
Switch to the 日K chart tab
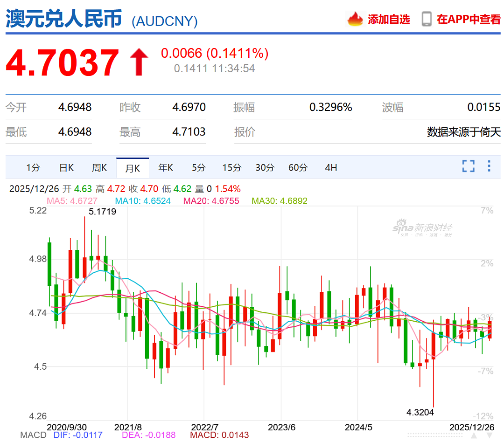[67, 168]
